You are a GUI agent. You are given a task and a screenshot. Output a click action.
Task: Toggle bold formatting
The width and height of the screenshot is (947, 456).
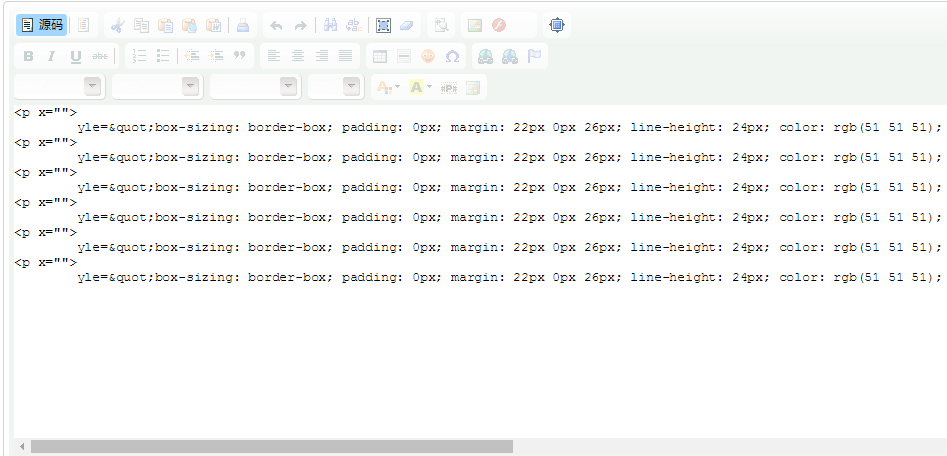(x=28, y=56)
